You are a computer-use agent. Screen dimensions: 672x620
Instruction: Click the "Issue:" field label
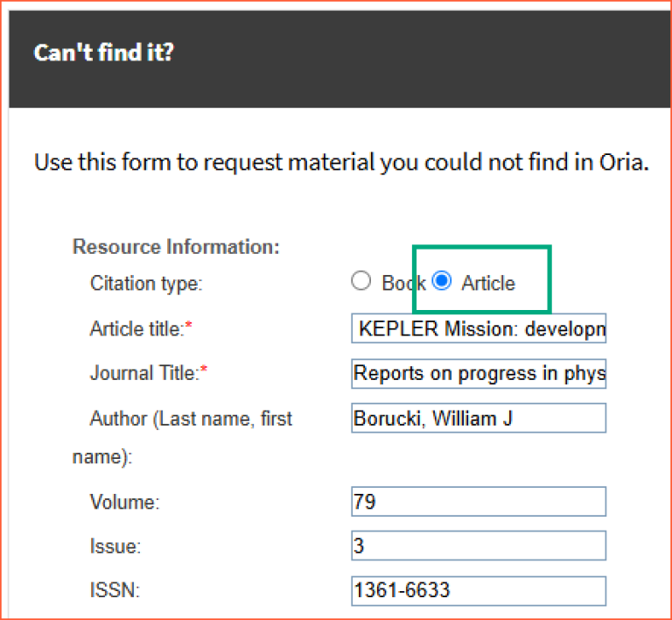[115, 546]
